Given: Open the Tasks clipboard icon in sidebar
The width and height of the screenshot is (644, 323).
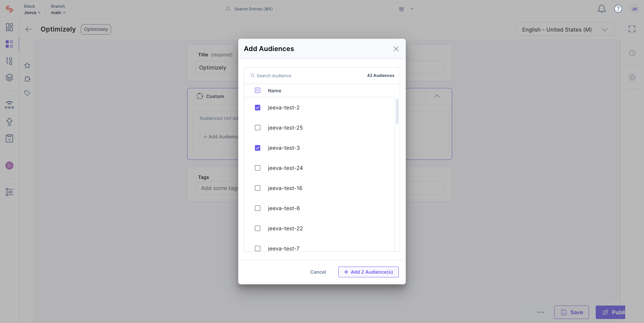Looking at the screenshot, I should (x=9, y=138).
